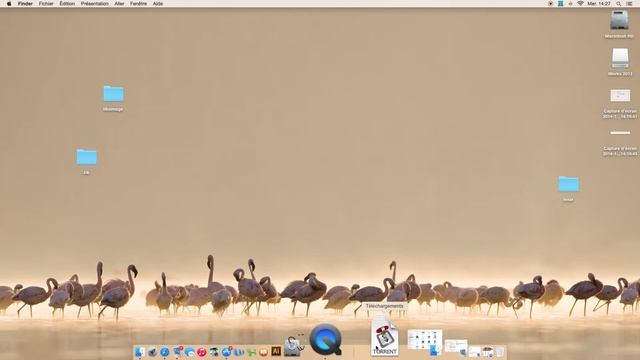Open the Aller menu
Screen dimensions: 640x360
click(x=119, y=3)
